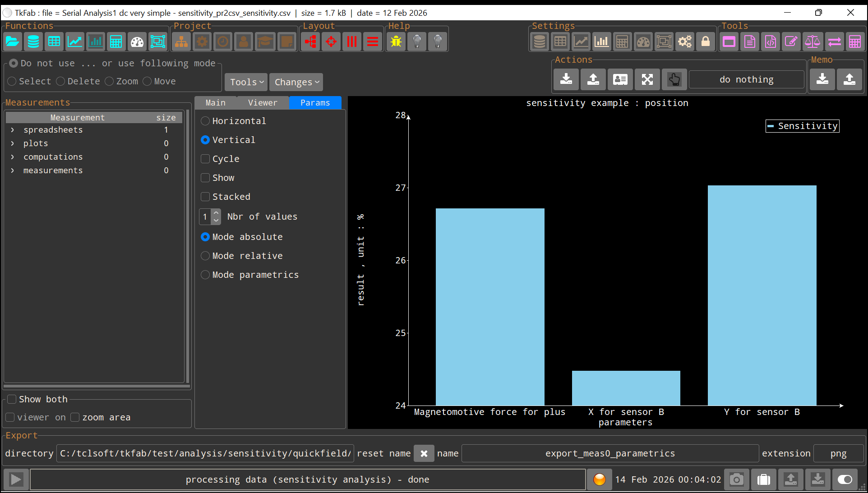Check the Show both checkbox
The image size is (868, 493).
pos(12,399)
